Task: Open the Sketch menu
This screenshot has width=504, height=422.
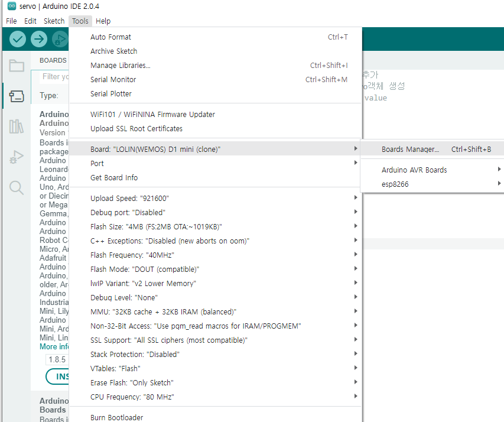Action: pos(54,21)
